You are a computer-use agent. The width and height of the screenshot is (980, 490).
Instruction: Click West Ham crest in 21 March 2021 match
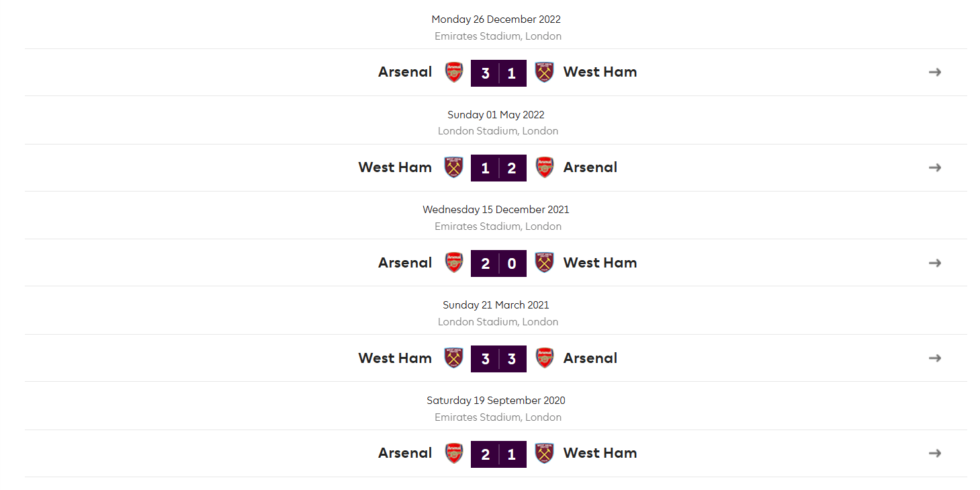coord(454,358)
